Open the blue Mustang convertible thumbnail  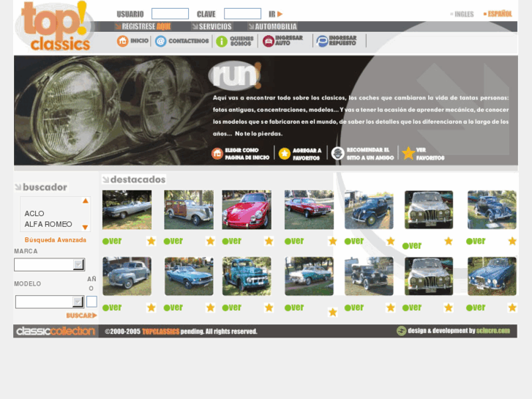click(x=189, y=276)
